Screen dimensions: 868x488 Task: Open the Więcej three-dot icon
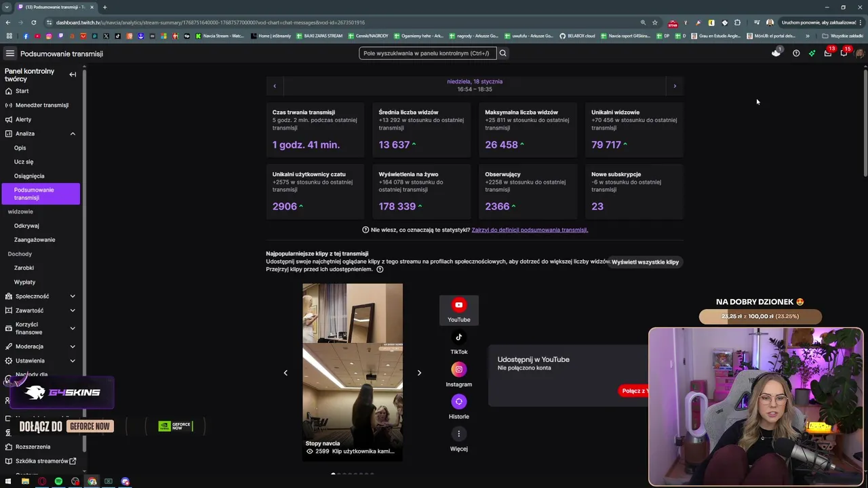(459, 434)
